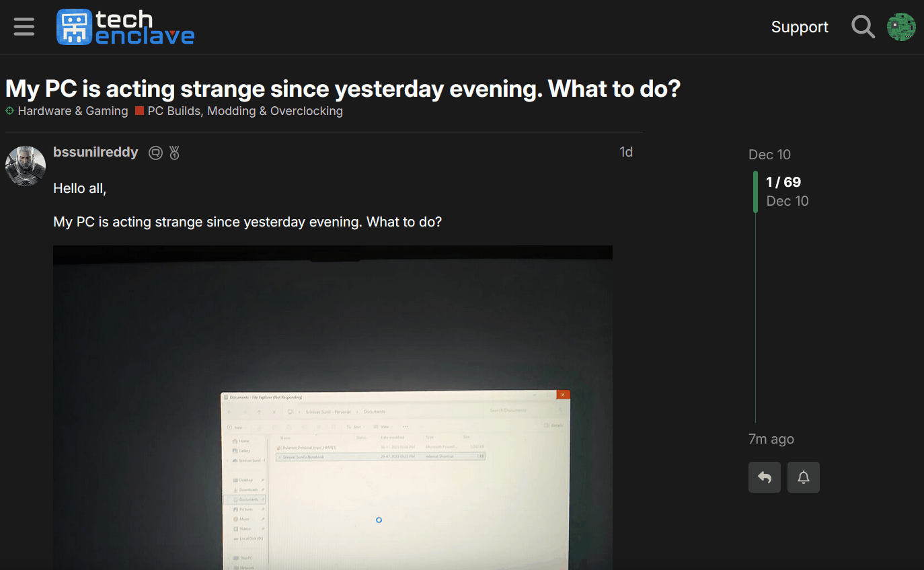Viewport: 924px width, 570px height.
Task: Jump to first post via top Dec 10
Action: point(769,155)
